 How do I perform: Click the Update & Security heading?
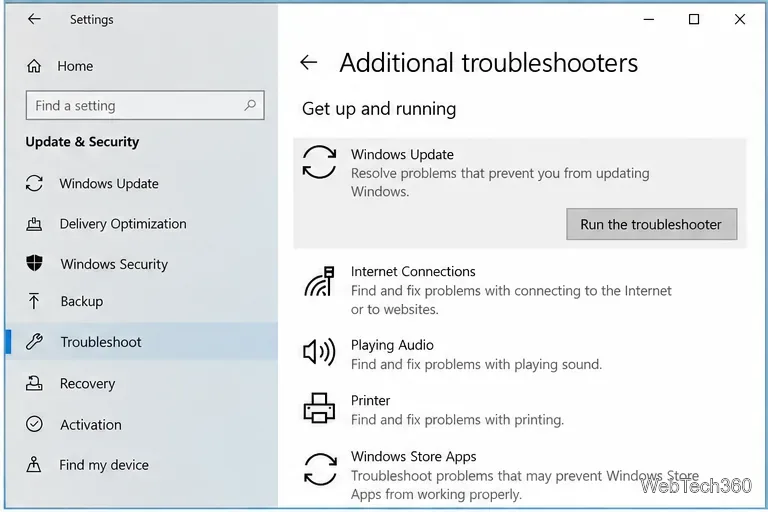pos(82,142)
